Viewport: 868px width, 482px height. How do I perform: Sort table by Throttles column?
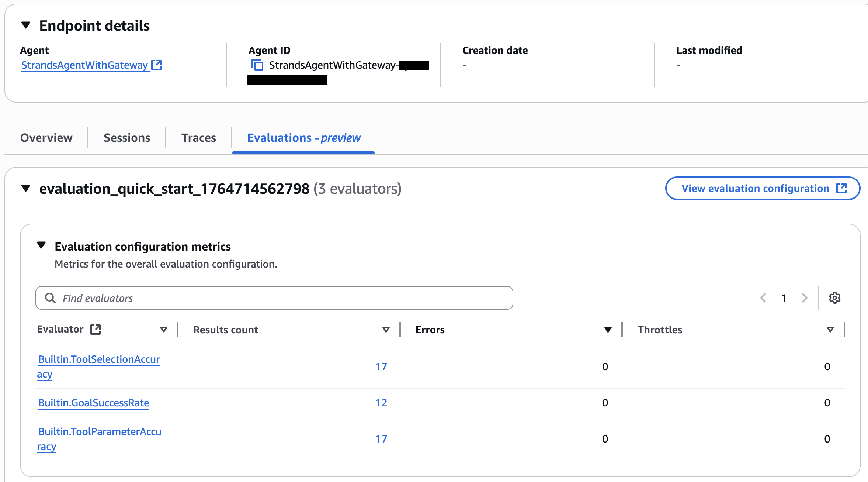830,329
